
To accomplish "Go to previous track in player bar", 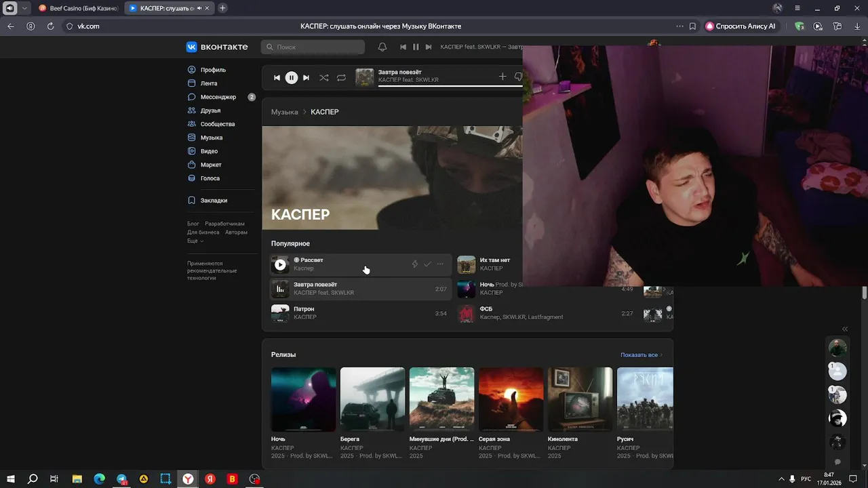I will [x=277, y=78].
